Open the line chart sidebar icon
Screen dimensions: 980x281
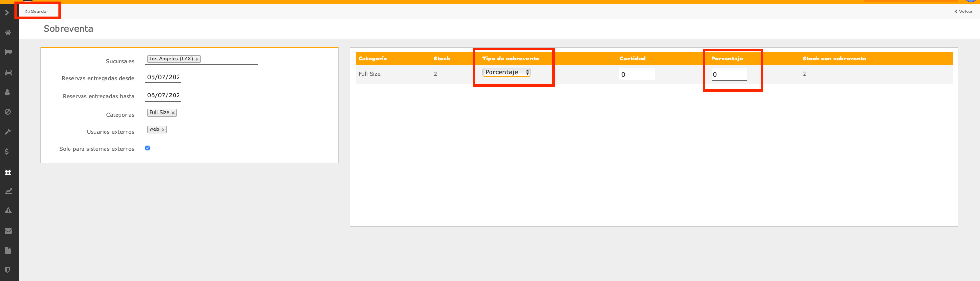click(x=8, y=191)
